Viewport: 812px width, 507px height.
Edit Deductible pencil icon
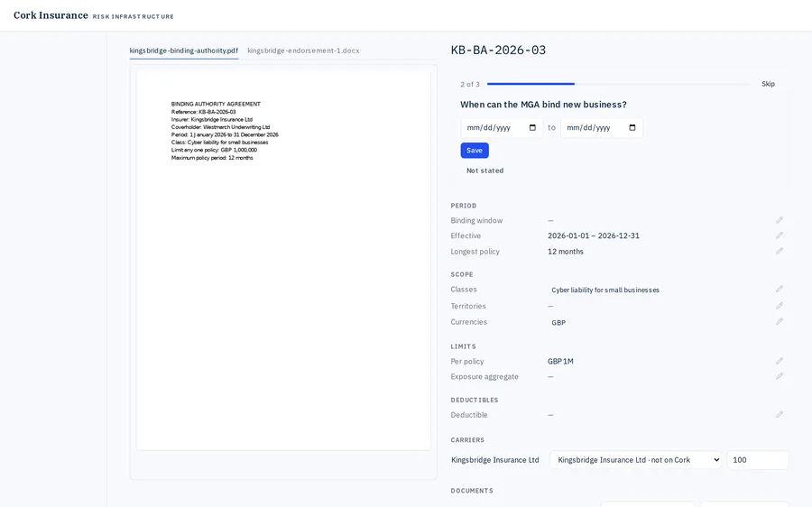(780, 414)
